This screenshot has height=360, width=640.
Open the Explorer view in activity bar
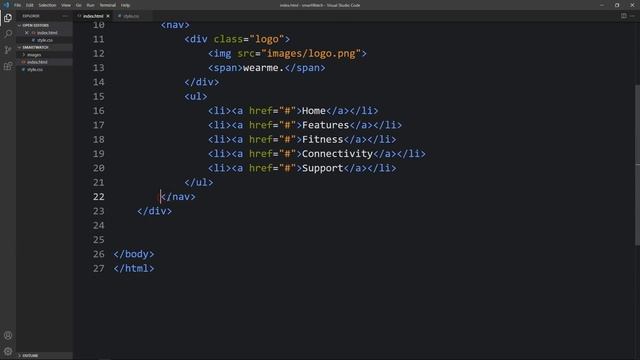(8, 18)
